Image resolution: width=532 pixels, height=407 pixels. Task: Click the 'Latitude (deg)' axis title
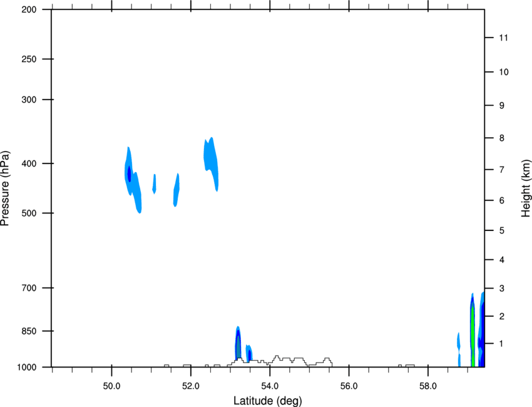click(x=267, y=401)
